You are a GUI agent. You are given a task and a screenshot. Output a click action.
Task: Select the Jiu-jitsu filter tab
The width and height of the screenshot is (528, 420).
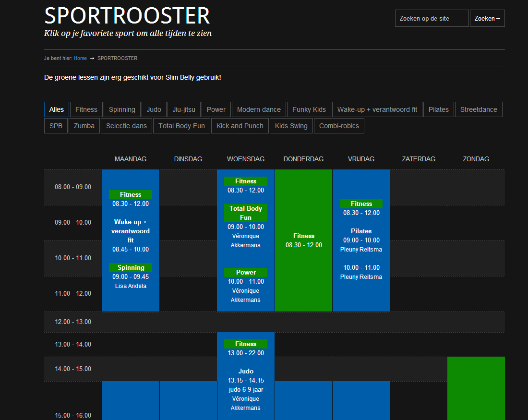tap(184, 109)
